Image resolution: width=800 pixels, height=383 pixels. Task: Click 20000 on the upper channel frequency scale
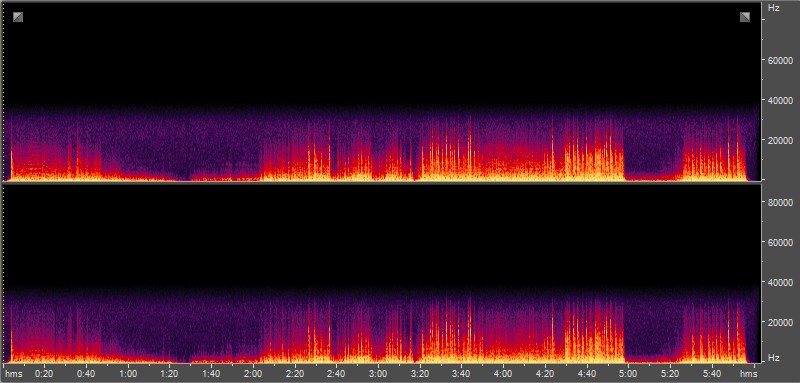(780, 140)
